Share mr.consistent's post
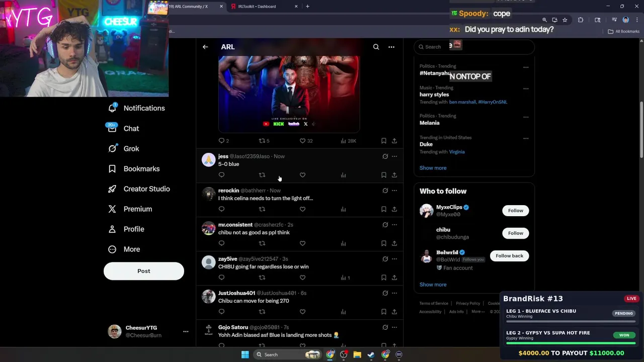This screenshot has height=362, width=644. (394, 243)
